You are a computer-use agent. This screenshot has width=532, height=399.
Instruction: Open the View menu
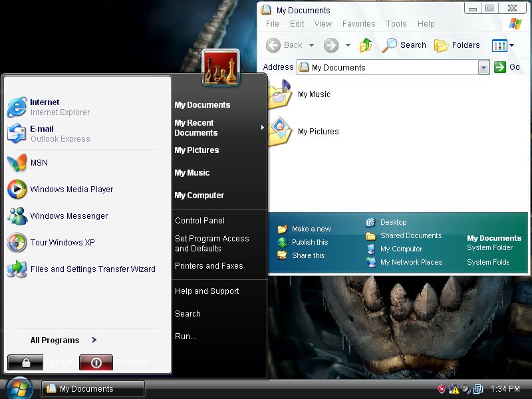(323, 24)
